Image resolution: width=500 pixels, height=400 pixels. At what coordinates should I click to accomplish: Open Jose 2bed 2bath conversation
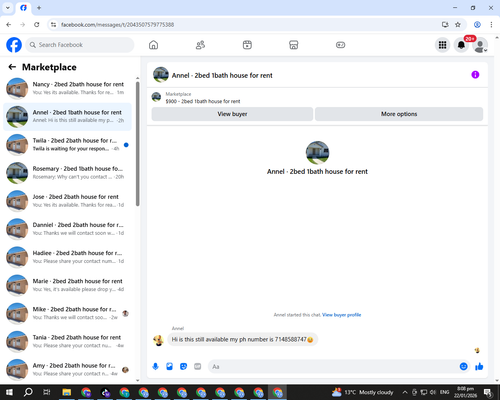67,201
